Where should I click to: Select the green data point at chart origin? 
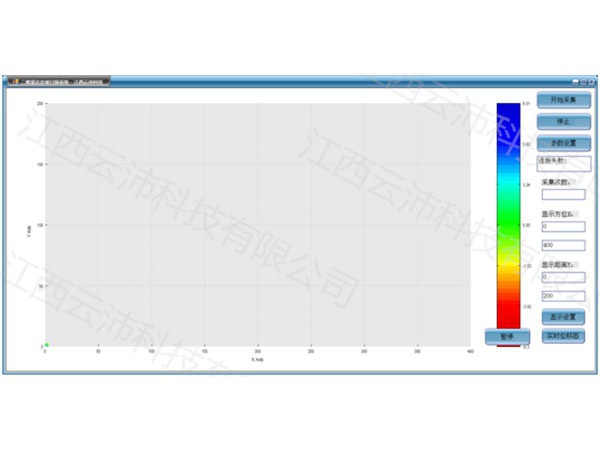click(47, 345)
